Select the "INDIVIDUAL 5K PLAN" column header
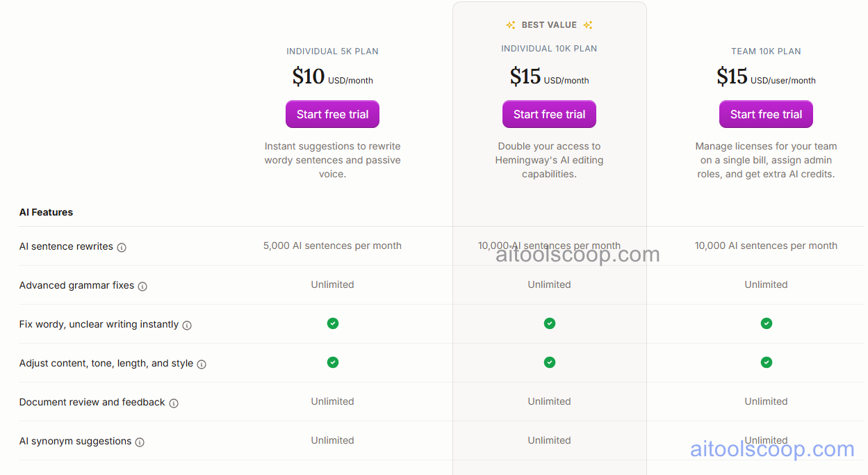This screenshot has height=475, width=868. point(332,51)
